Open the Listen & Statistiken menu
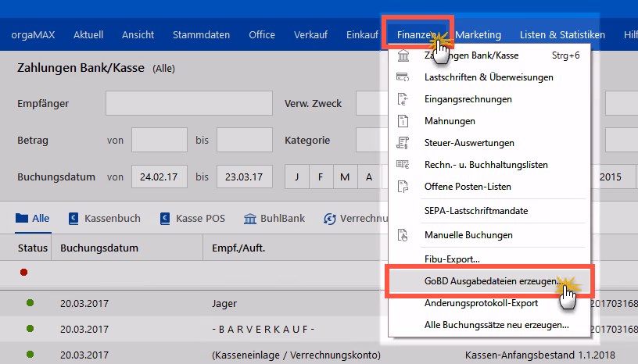638x364 pixels. click(x=562, y=35)
